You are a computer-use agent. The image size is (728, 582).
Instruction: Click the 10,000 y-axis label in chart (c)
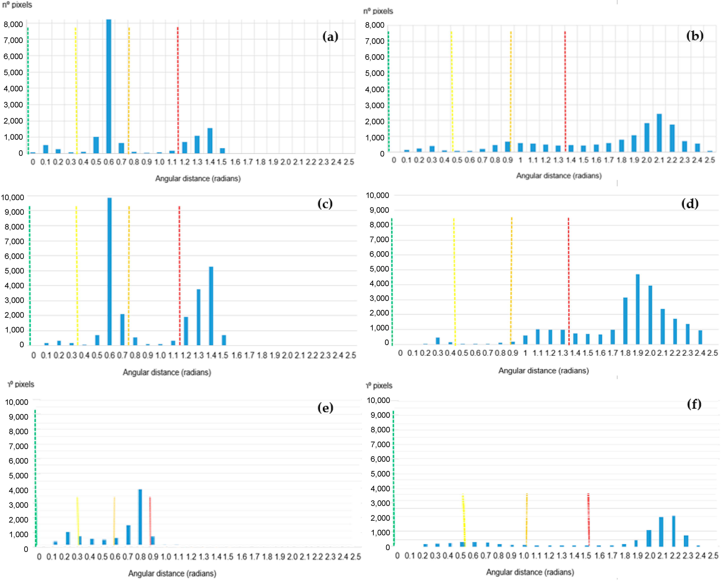click(x=13, y=198)
